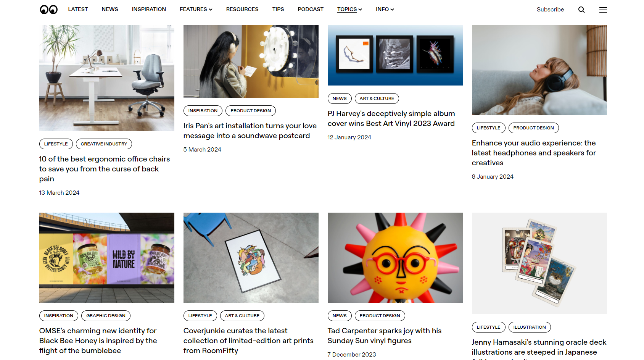Open the hamburger menu icon
Screen dimensions: 644x360
[x=603, y=10]
